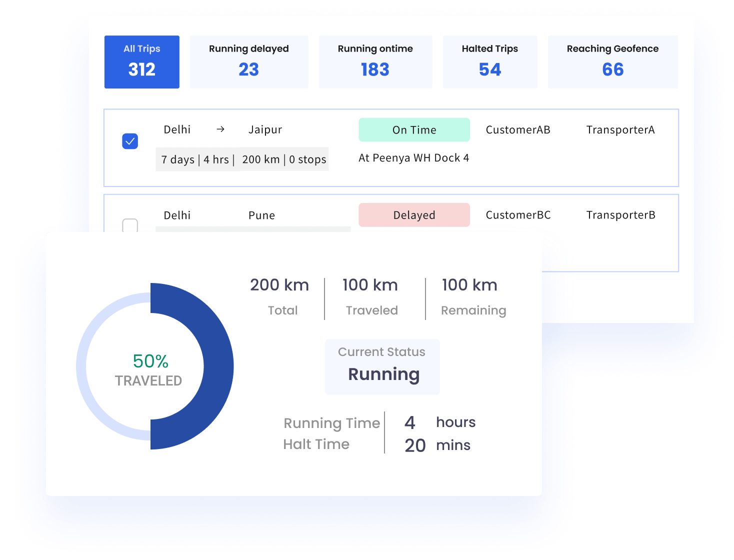Select TransporterB on the Pune trip
This screenshot has width=734, height=560.
click(620, 215)
